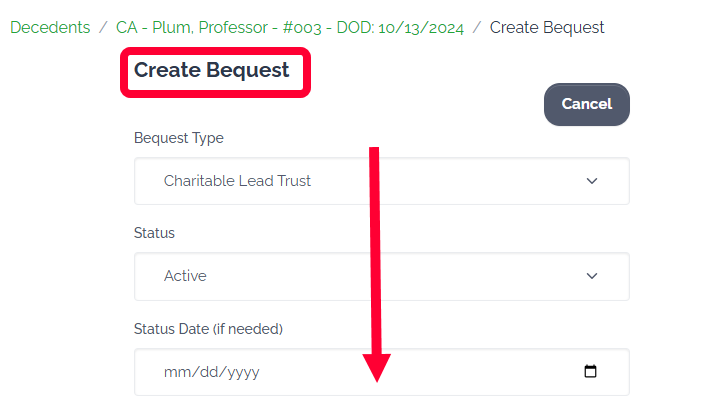
Task: Click the first breadcrumb slash after Decedents
Action: [103, 28]
